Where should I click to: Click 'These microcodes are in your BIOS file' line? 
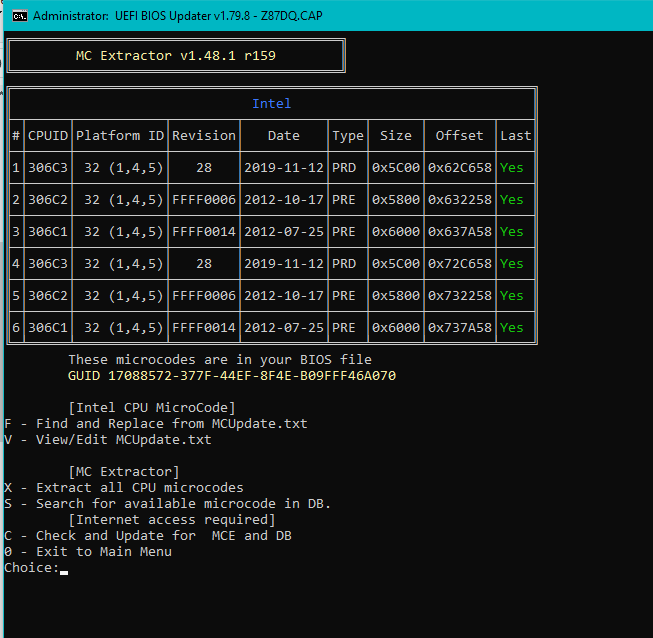click(x=220, y=360)
